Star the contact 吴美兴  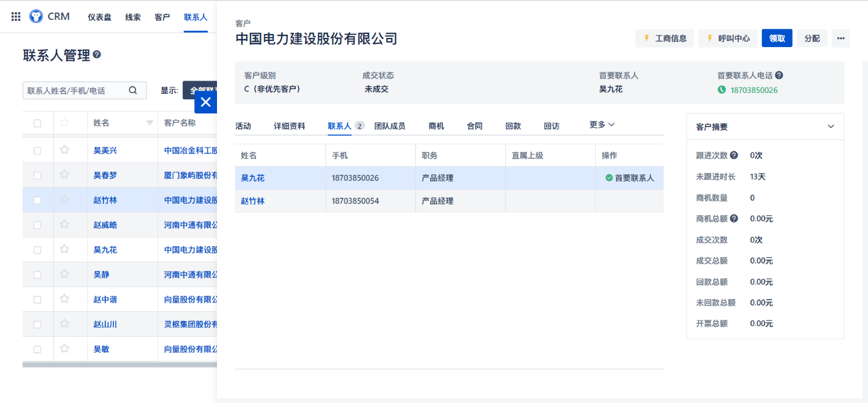64,150
